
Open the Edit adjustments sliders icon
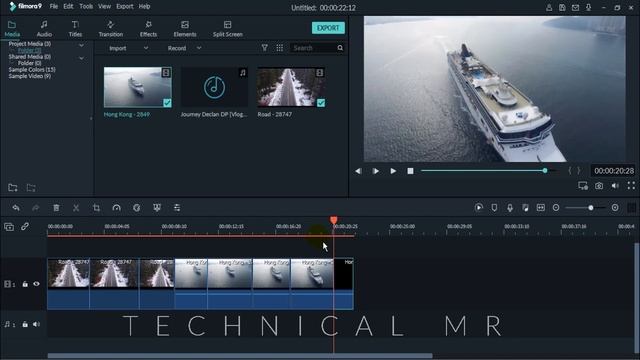coord(177,208)
